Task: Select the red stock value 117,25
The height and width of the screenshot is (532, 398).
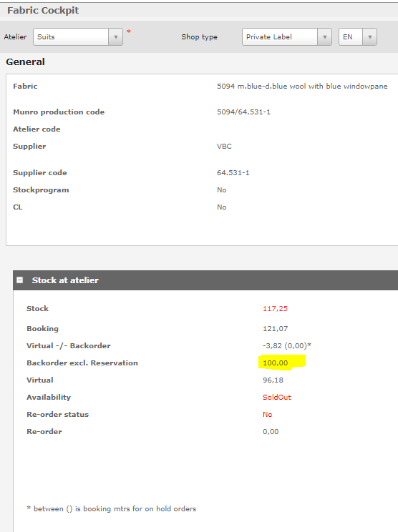Action: [x=275, y=309]
